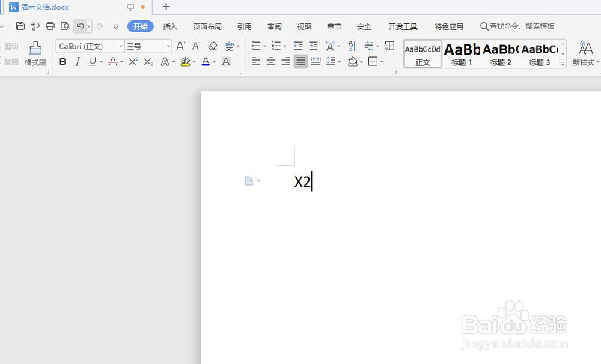Screen dimensions: 601x364
Task: Align text left
Action: coord(255,62)
